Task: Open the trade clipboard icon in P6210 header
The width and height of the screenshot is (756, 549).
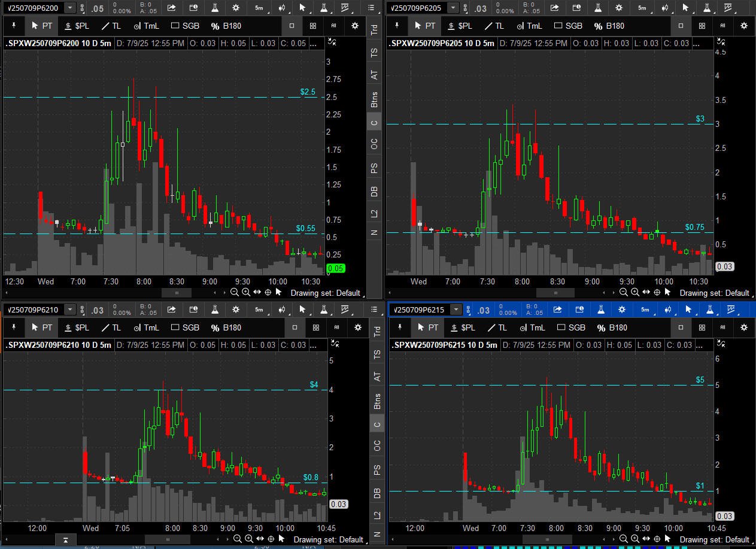Action: (193, 310)
